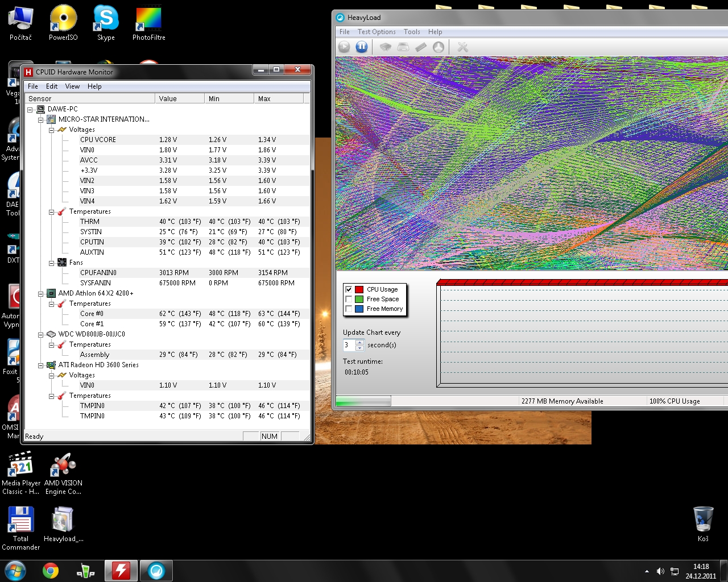Collapse the MICRO-STAR INTERNATION... node

[41, 119]
